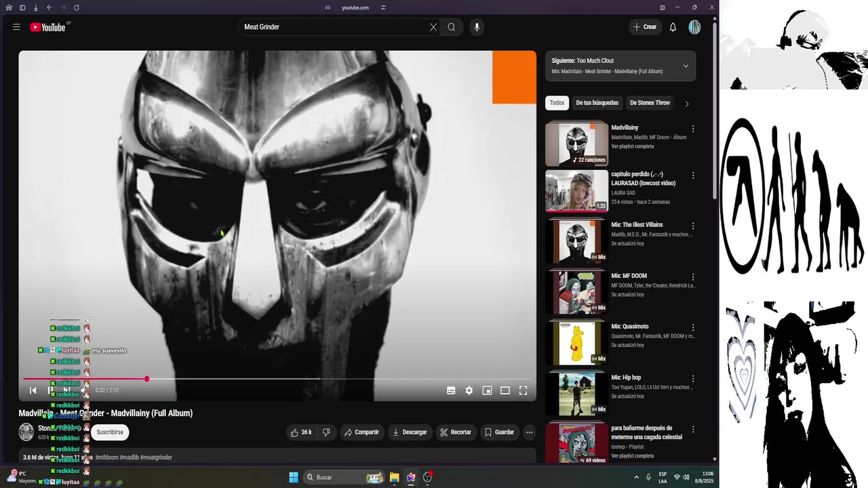This screenshot has height=488, width=868.
Task: Download video with Descargar button
Action: (x=410, y=432)
